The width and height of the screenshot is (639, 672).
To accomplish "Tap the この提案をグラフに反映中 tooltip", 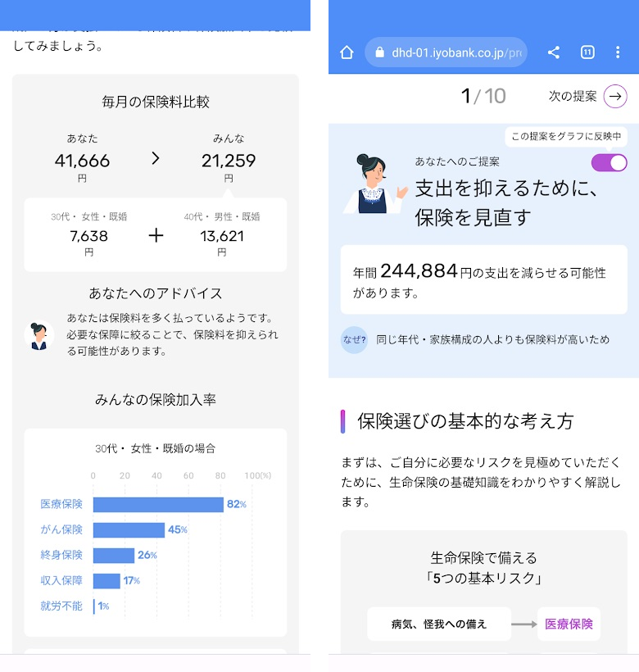I will click(566, 136).
